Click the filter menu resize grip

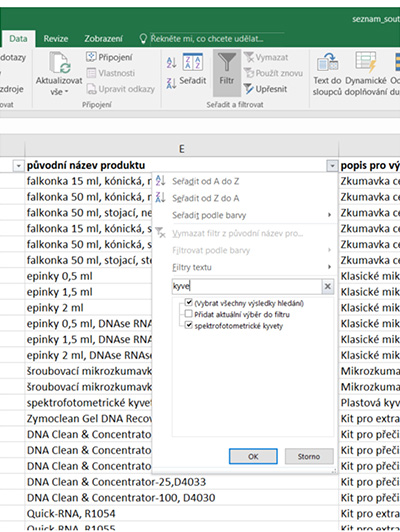(334, 471)
